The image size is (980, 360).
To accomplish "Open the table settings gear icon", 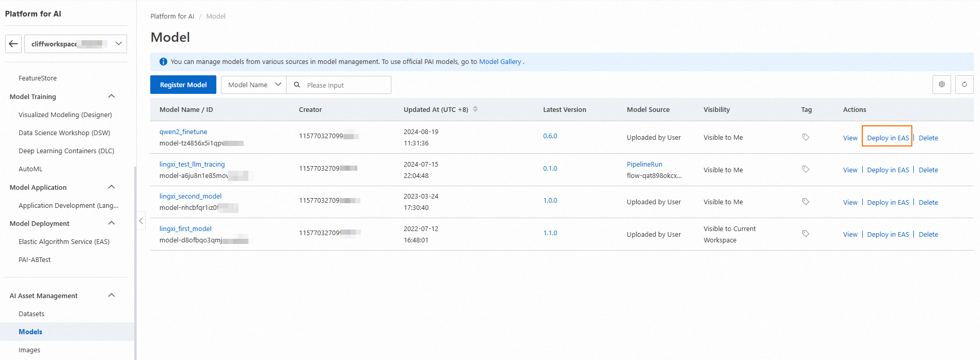I will [x=942, y=85].
